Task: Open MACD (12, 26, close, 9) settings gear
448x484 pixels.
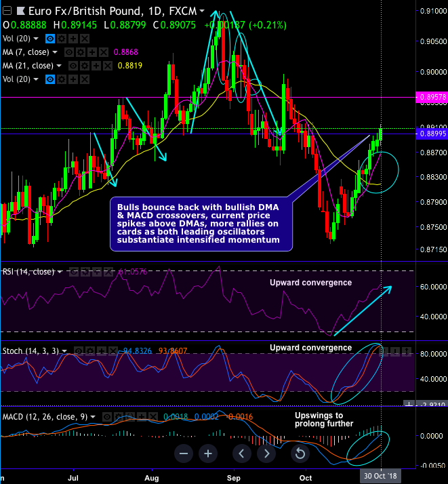Action: pos(119,417)
